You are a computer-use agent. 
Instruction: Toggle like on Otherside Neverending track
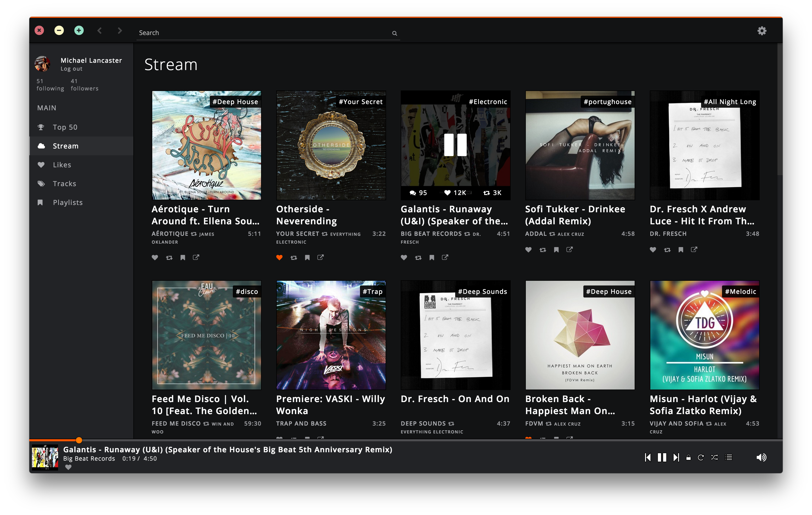coord(279,257)
